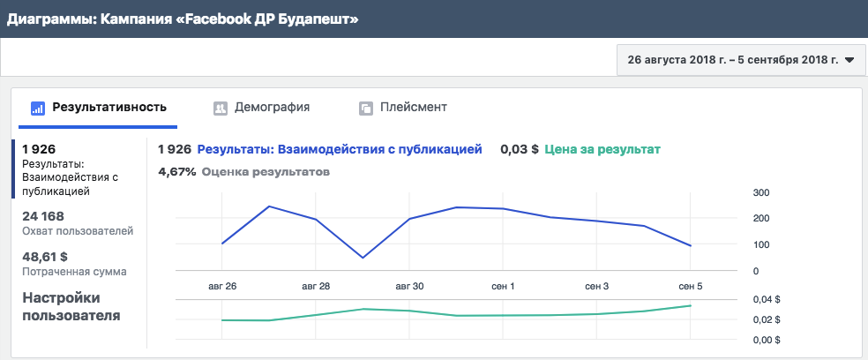Click the blue line dip near авг 29
The height and width of the screenshot is (360, 868).
[363, 258]
